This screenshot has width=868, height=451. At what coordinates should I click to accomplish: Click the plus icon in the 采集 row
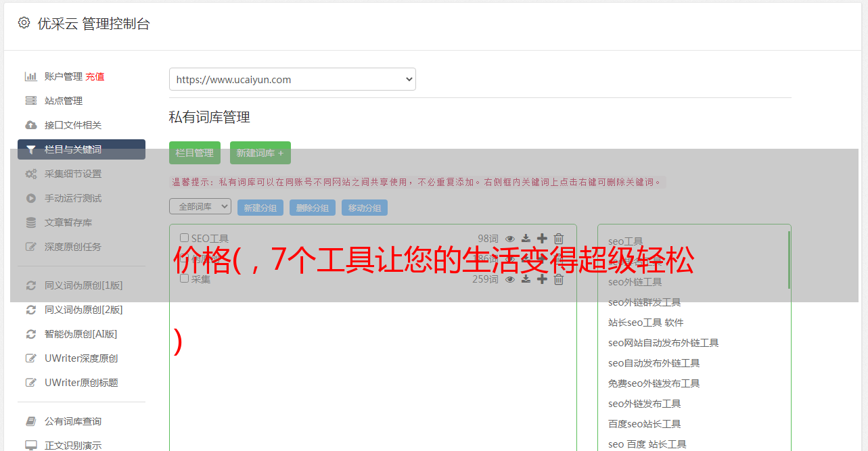point(542,279)
